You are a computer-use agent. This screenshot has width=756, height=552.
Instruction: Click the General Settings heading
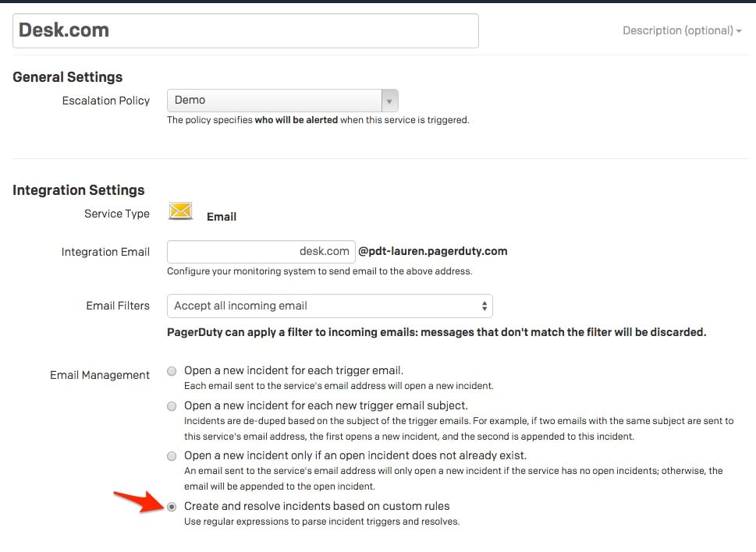(68, 77)
